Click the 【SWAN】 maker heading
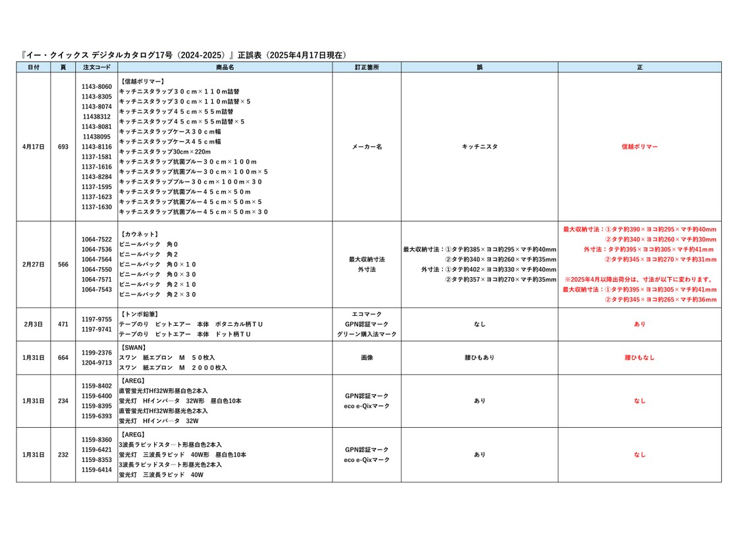 pyautogui.click(x=134, y=347)
